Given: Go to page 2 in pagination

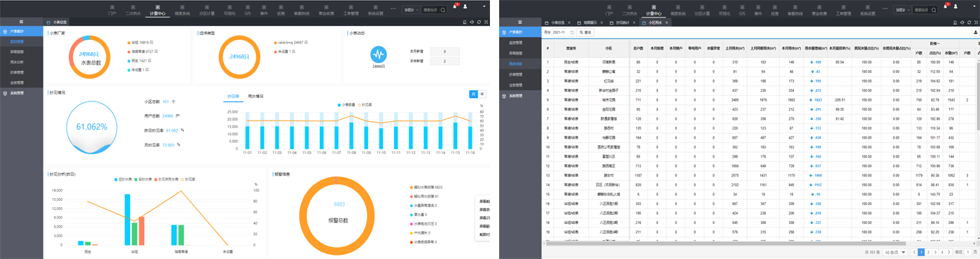Looking at the screenshot, I should [x=929, y=252].
